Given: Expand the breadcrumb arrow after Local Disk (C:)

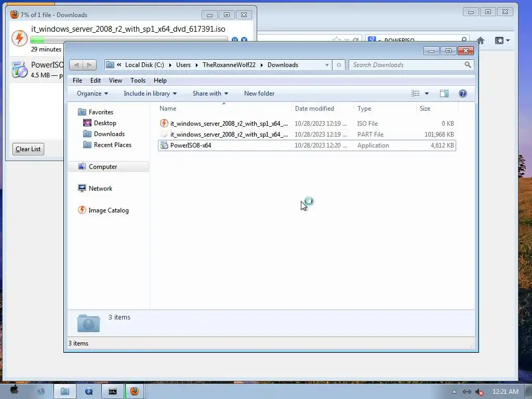Looking at the screenshot, I should click(170, 65).
